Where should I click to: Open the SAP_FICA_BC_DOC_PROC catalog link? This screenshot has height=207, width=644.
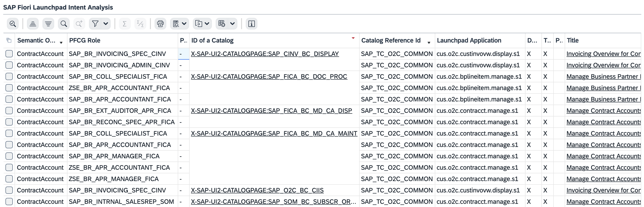click(x=269, y=77)
